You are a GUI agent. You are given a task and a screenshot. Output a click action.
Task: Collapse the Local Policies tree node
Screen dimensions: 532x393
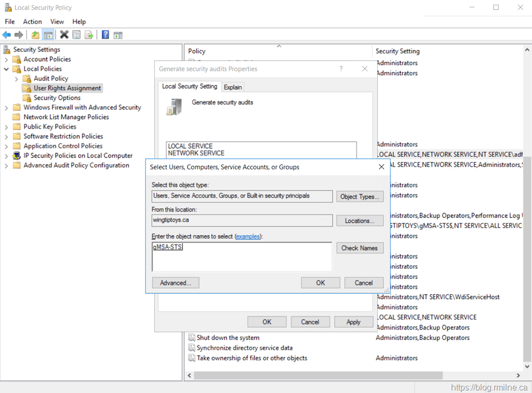pos(6,69)
